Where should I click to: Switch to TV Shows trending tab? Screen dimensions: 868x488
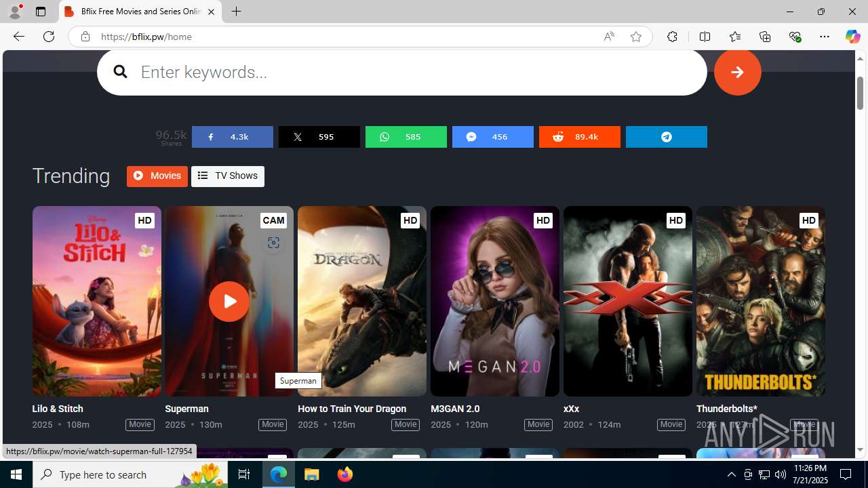click(x=227, y=176)
